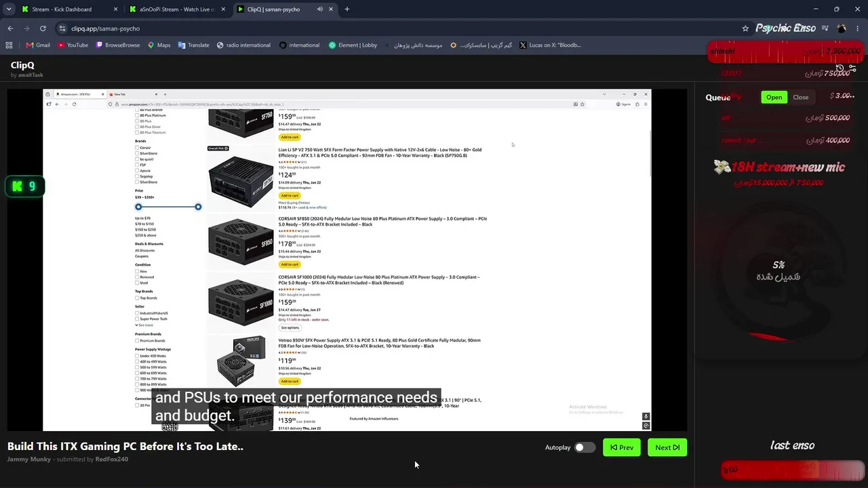Tick the Premium Brands checkbox in the clip
Screen dimensions: 868x488
pos(137,341)
